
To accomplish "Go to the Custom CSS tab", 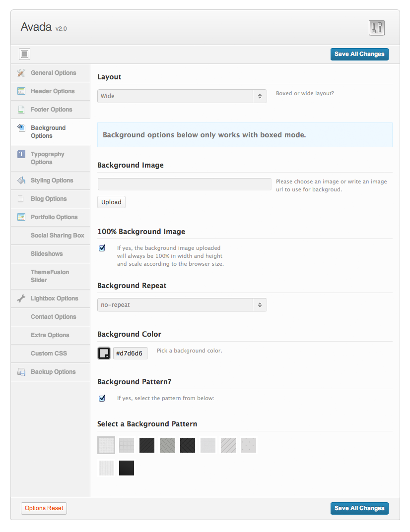I will 49,354.
